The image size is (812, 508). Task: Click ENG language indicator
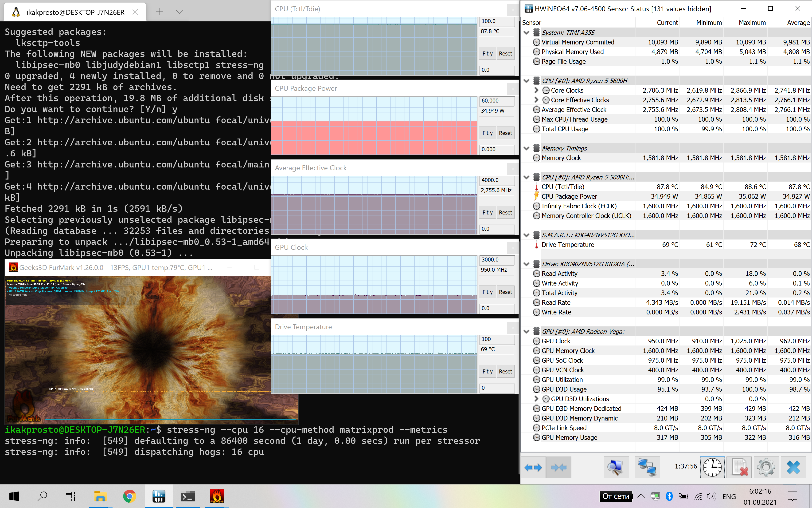click(x=729, y=496)
